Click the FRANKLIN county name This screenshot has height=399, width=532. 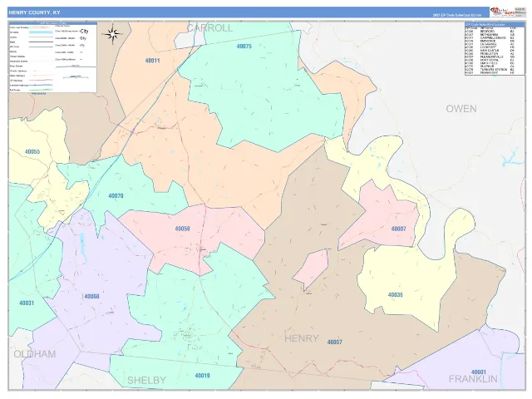tap(473, 379)
